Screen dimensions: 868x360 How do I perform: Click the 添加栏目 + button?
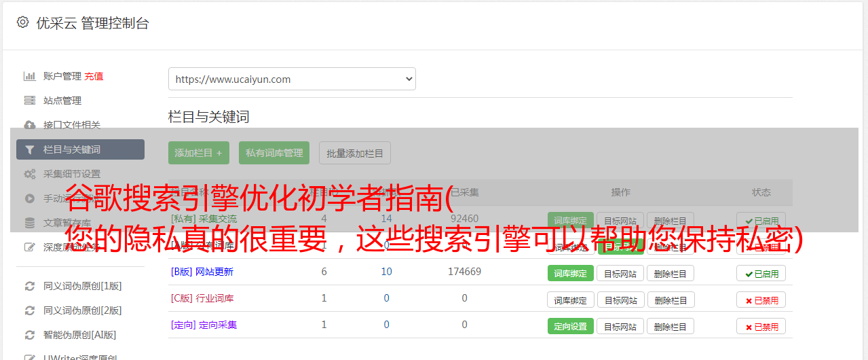coord(199,153)
